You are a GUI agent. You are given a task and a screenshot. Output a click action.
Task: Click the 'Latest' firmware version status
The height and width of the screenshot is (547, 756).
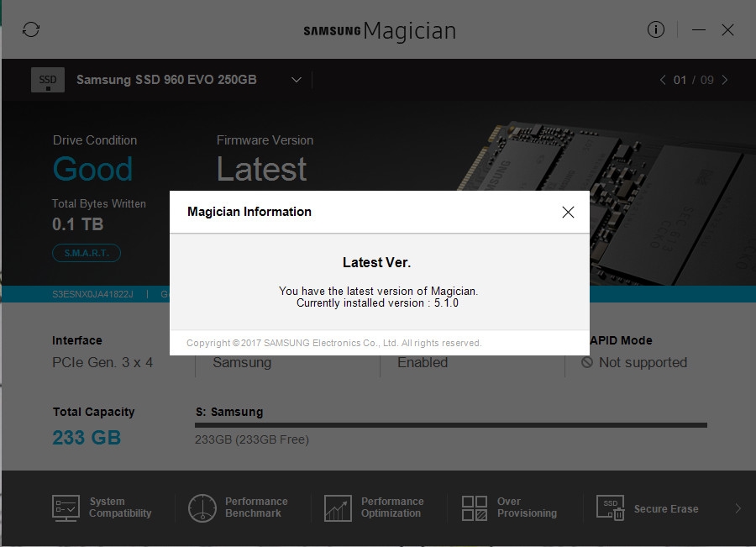coord(261,169)
